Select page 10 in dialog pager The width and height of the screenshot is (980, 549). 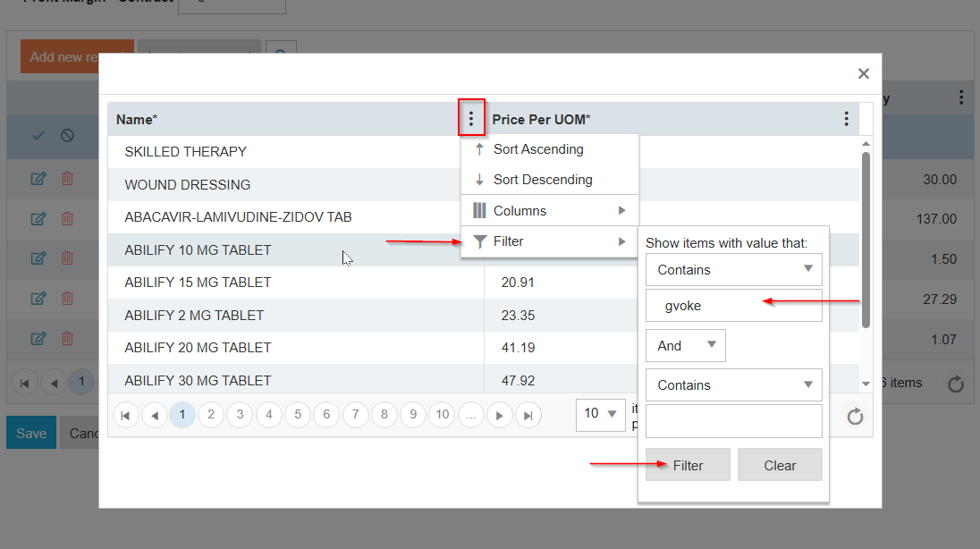pyautogui.click(x=443, y=415)
